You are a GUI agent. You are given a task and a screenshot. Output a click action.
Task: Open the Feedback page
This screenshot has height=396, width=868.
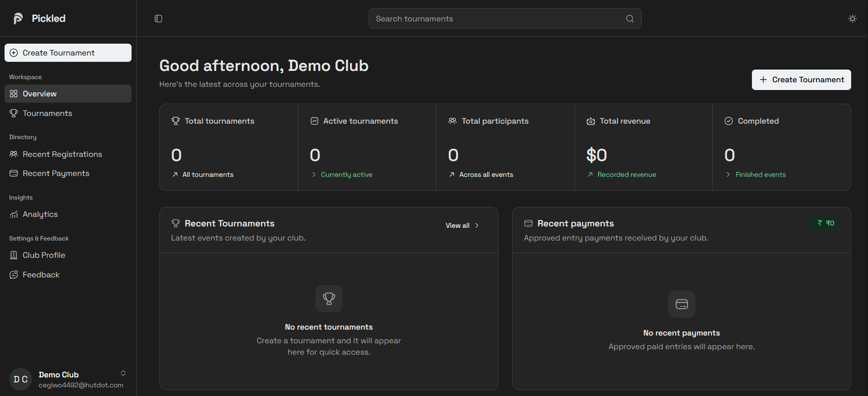pyautogui.click(x=68, y=275)
